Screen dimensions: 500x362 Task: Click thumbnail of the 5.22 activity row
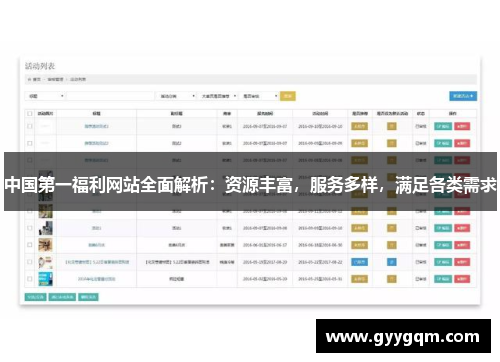click(x=45, y=262)
